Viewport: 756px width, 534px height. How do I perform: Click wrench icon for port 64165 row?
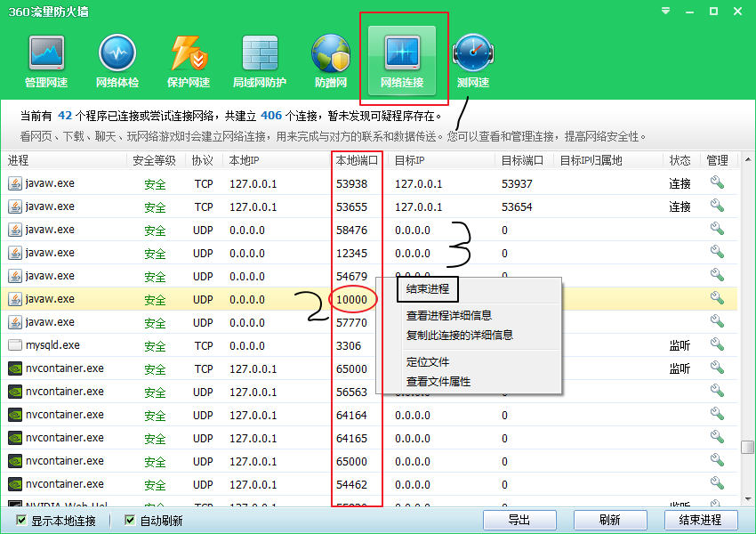click(717, 437)
